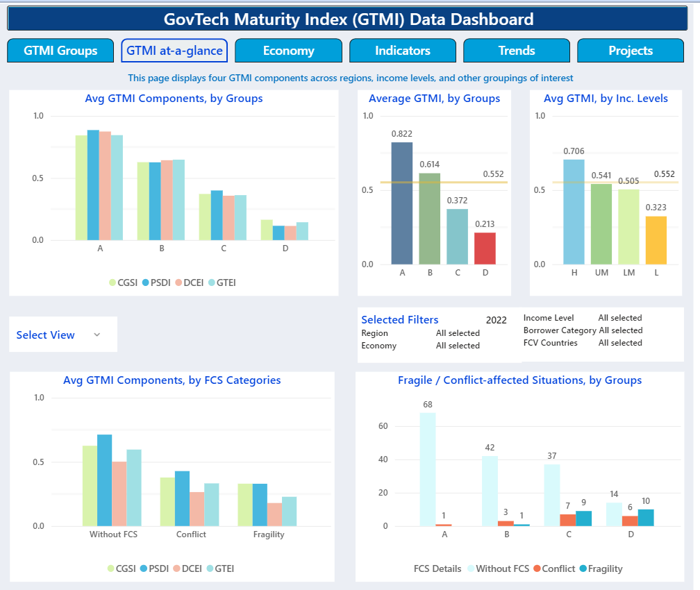700x590 pixels.
Task: Click Fragility axis label in FCS Categories chart
Action: 268,534
